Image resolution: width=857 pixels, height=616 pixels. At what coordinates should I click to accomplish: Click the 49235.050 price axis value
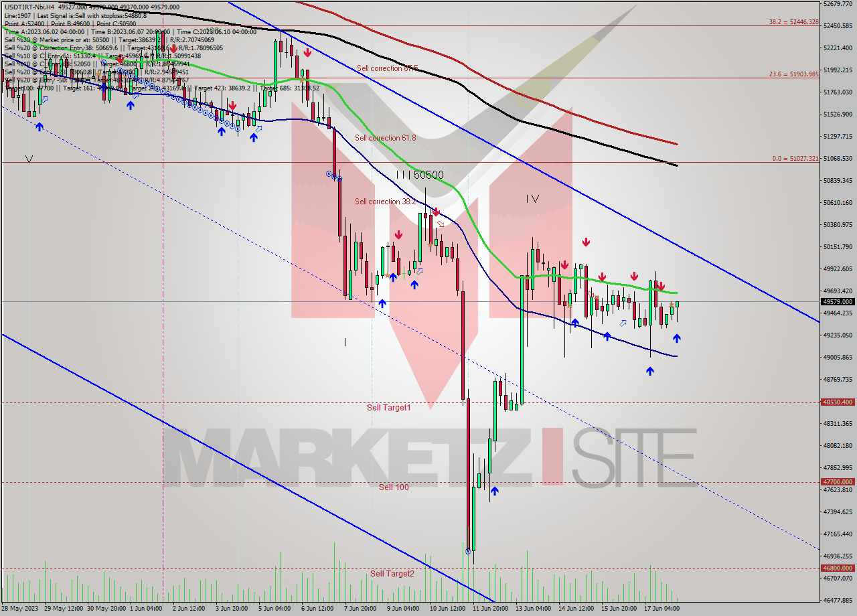click(838, 335)
